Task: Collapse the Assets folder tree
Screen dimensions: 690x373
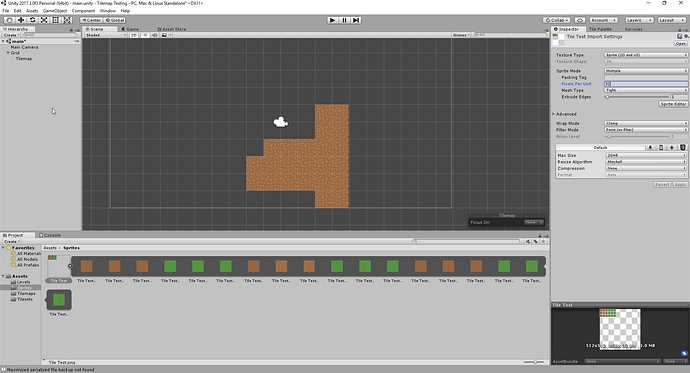Action: [x=4, y=276]
